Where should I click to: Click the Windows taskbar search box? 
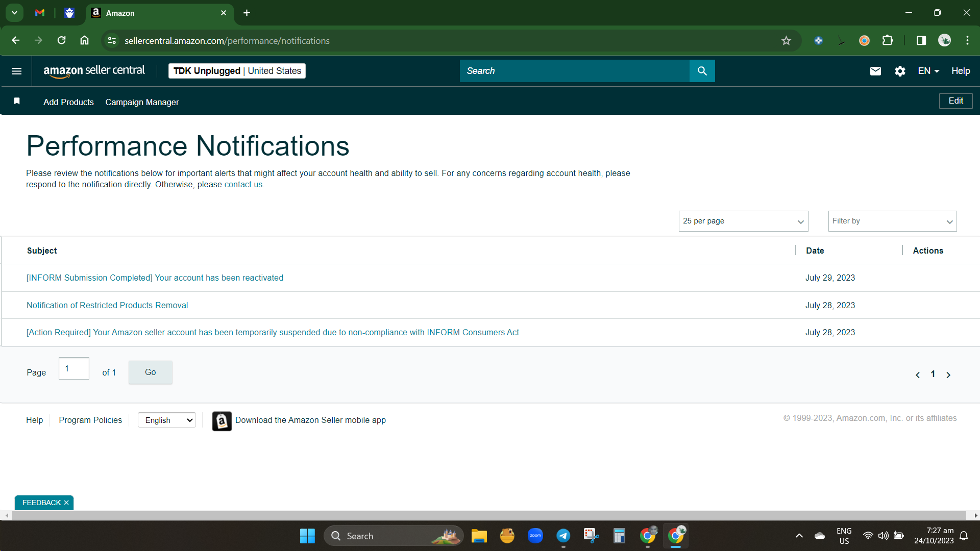(x=393, y=536)
